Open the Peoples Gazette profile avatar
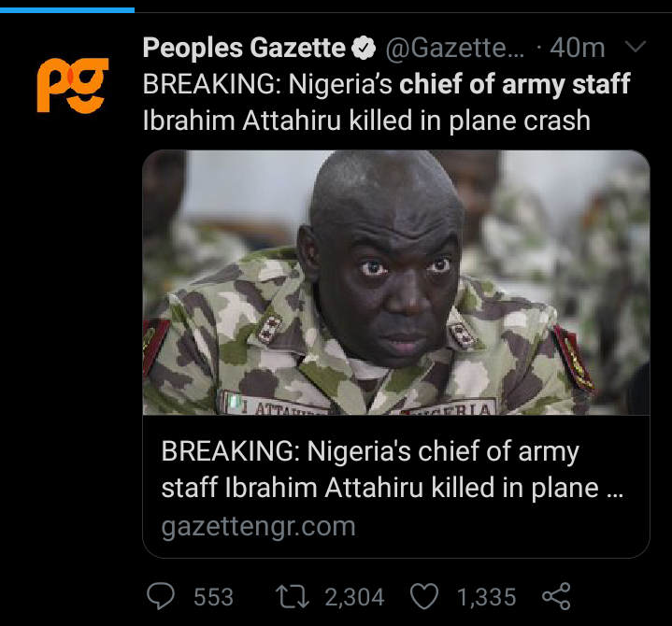The image size is (672, 626). click(73, 84)
